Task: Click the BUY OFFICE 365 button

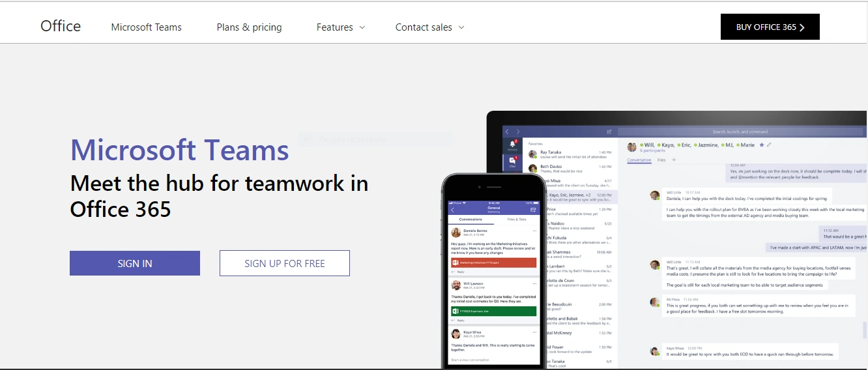Action: pos(770,27)
